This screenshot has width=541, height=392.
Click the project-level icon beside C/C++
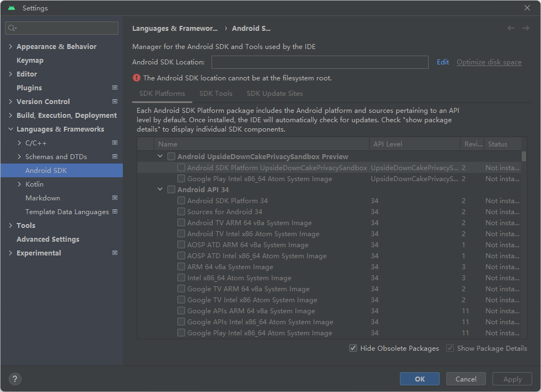pyautogui.click(x=115, y=143)
